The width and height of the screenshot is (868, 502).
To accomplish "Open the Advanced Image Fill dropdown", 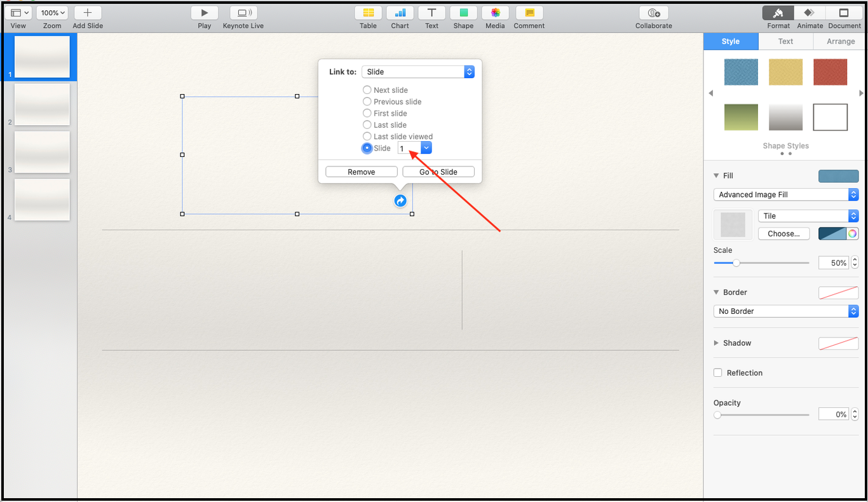I will [x=785, y=195].
